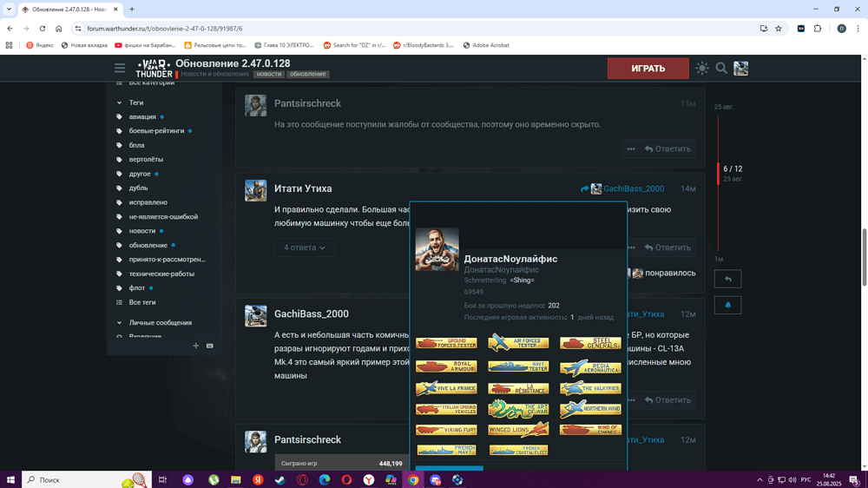Image resolution: width=868 pixels, height=488 pixels.
Task: Show hidden system tray icons
Action: click(759, 479)
